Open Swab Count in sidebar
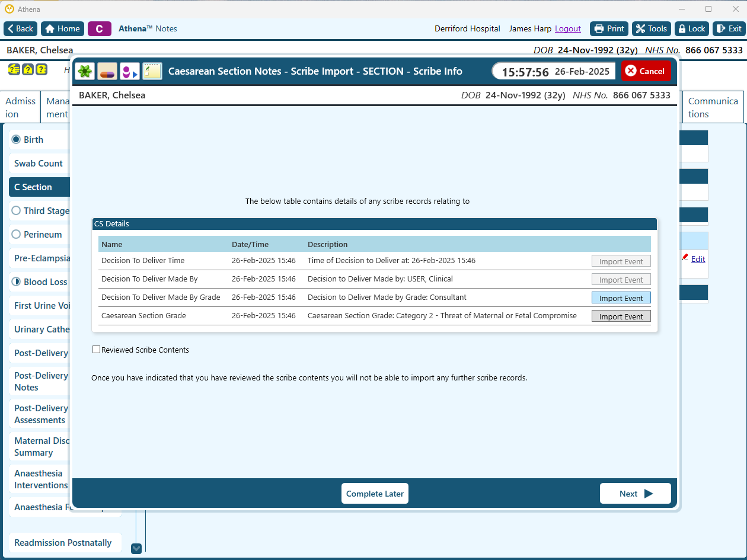This screenshot has height=560, width=747. coord(40,164)
